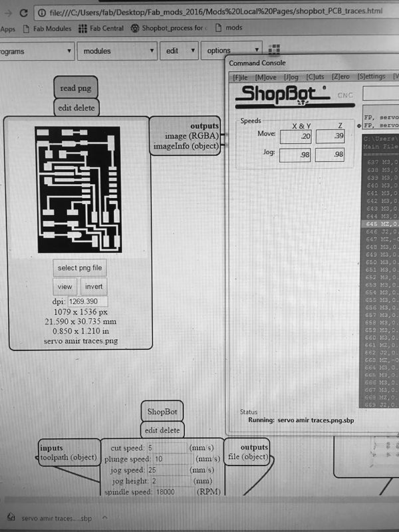Open the Fab Central bookmark
The height and width of the screenshot is (532, 399).
click(101, 28)
